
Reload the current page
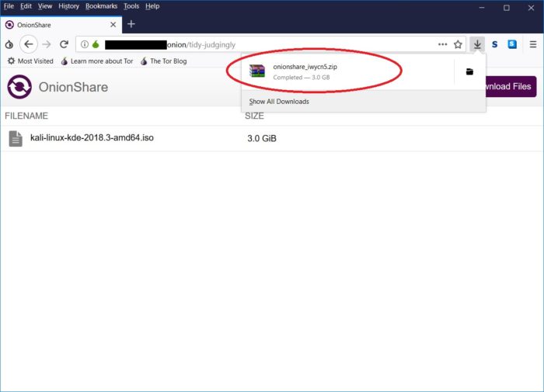point(64,44)
